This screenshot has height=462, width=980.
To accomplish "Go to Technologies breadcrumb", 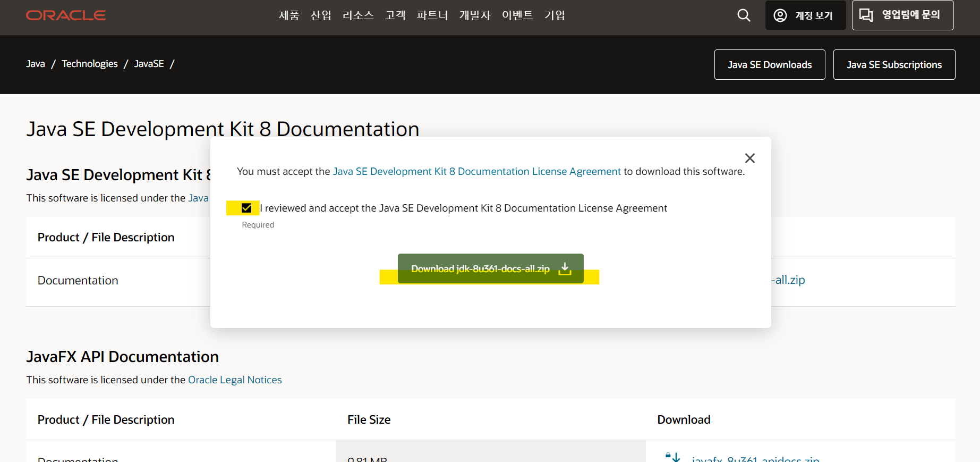I will [x=90, y=64].
